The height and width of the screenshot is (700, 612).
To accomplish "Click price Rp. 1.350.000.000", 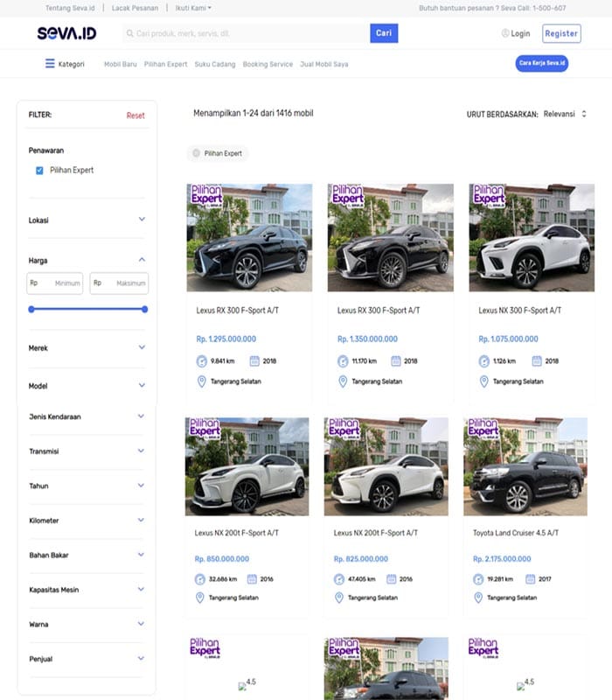I will coord(367,339).
